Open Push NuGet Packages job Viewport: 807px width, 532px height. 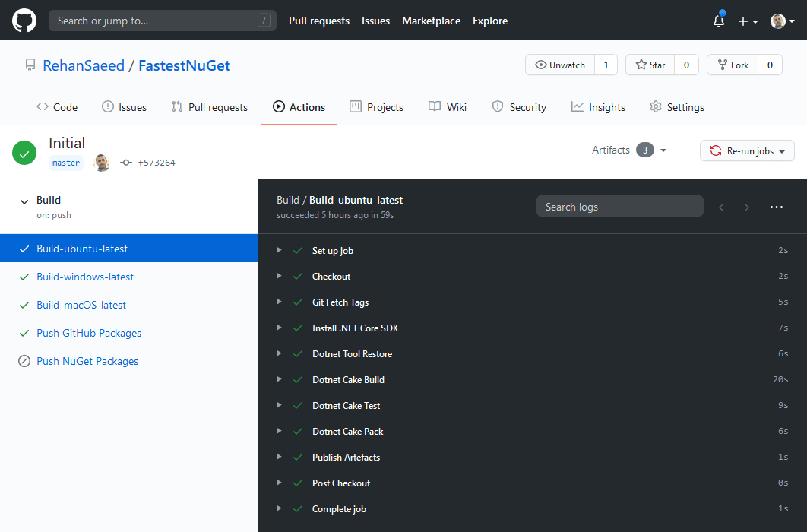tap(87, 361)
